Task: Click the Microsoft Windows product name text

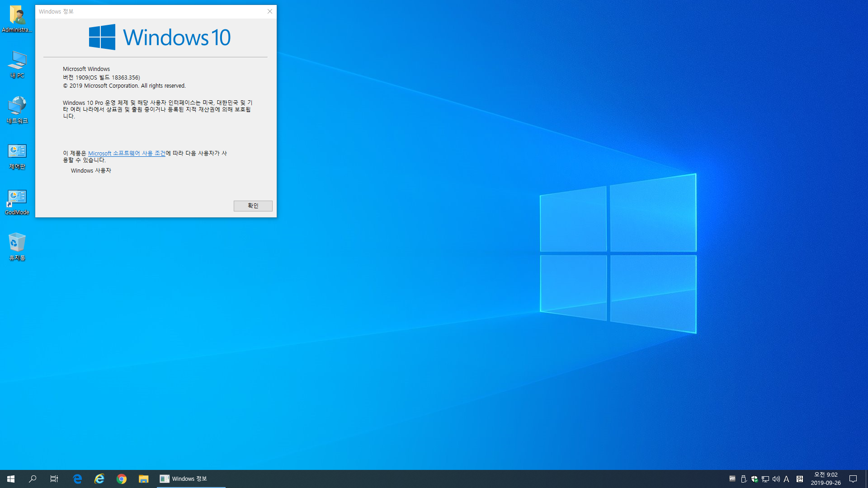Action: [x=86, y=69]
